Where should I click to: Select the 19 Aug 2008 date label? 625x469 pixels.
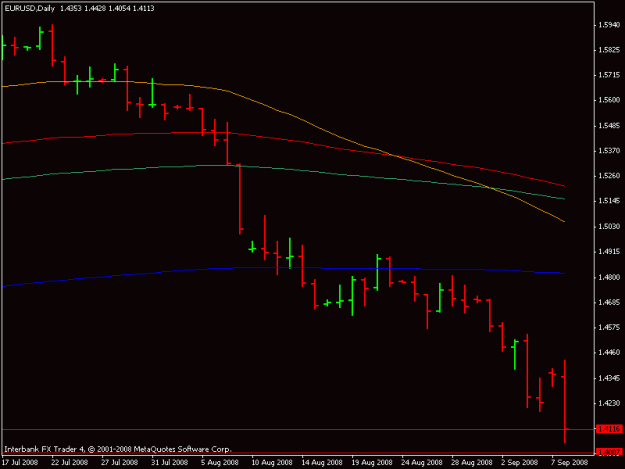point(372,462)
